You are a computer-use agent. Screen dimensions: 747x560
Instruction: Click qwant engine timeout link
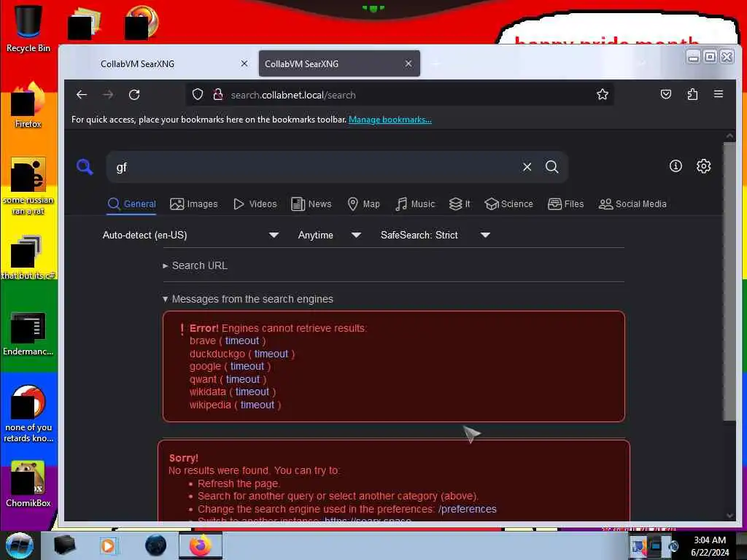tap(243, 379)
